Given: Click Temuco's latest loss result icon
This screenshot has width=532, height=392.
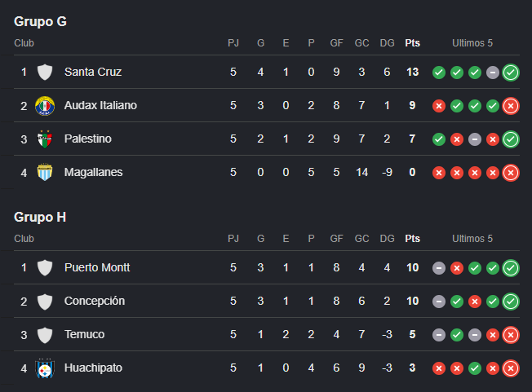Looking at the screenshot, I should coord(511,335).
